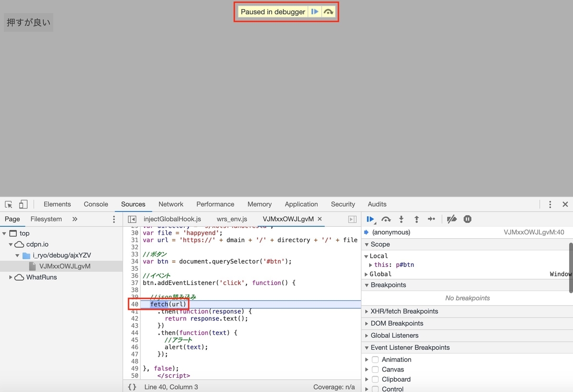Collapse the Breakpoints section
The width and height of the screenshot is (573, 392).
coord(367,285)
